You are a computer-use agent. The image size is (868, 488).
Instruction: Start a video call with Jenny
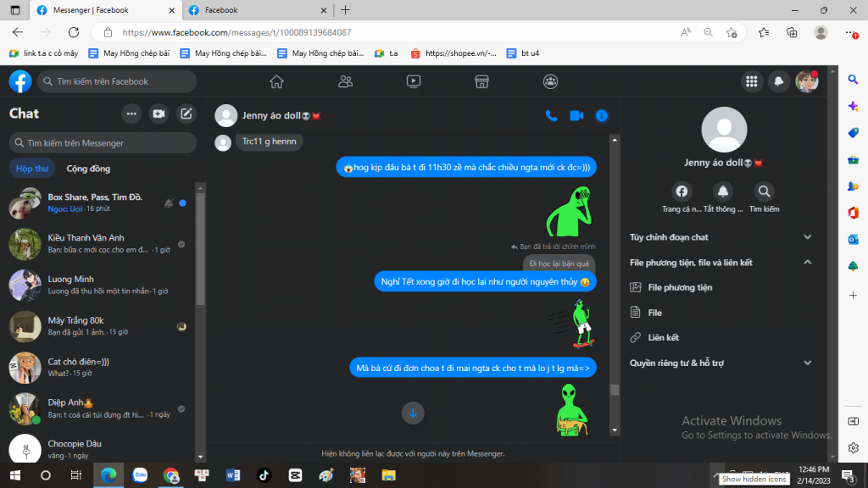click(x=576, y=115)
